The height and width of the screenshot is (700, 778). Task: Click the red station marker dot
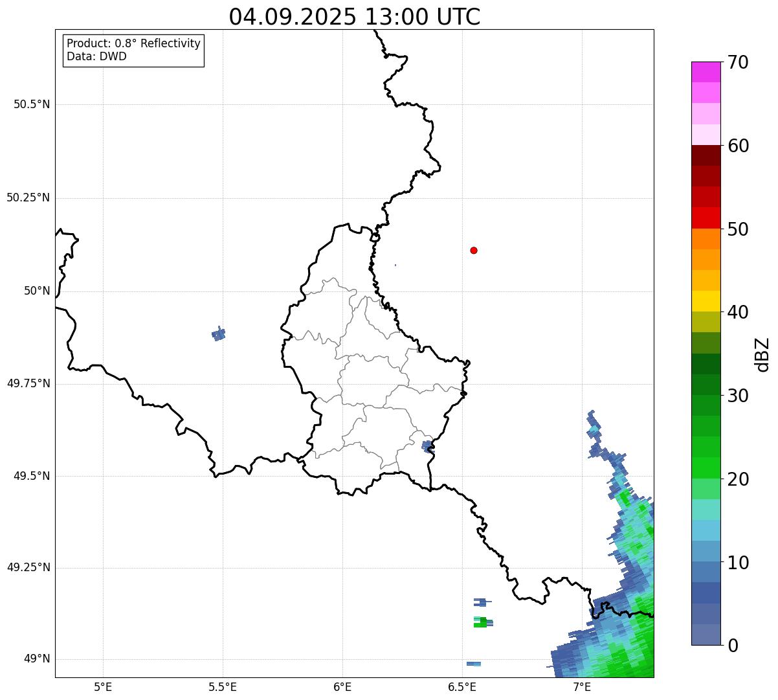(x=474, y=250)
